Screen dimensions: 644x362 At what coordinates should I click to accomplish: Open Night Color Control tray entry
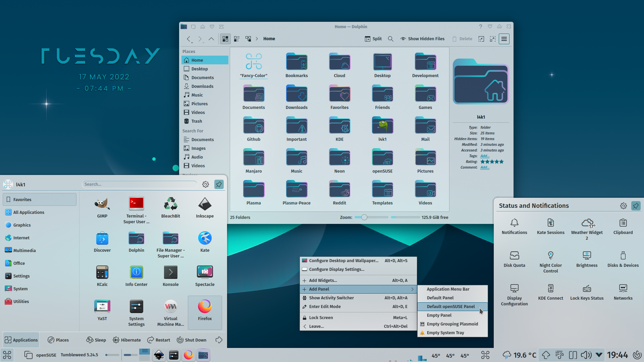551,262
